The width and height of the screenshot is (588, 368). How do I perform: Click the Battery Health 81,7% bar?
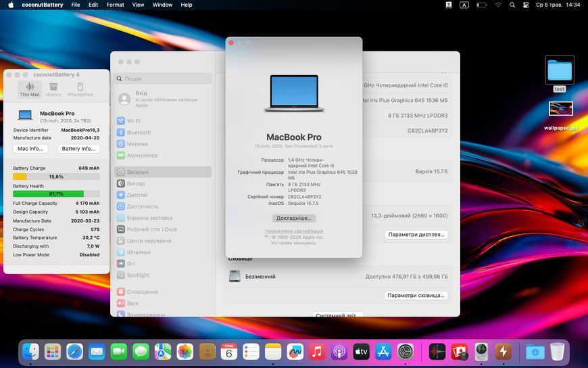(x=56, y=193)
